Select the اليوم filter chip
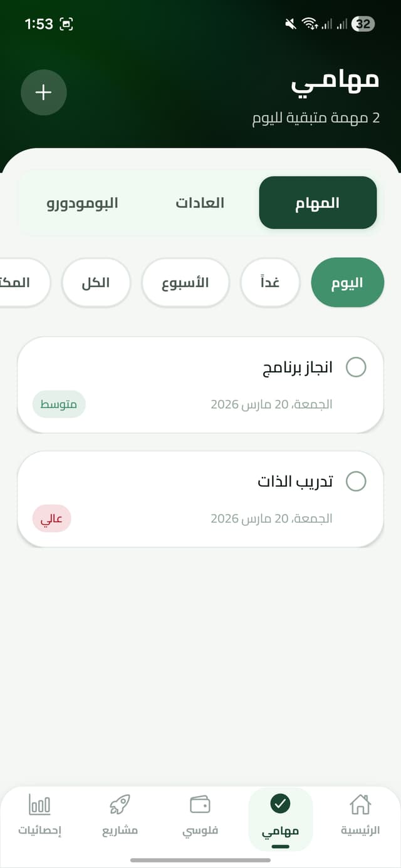Viewport: 401px width, 868px height. coord(348,282)
